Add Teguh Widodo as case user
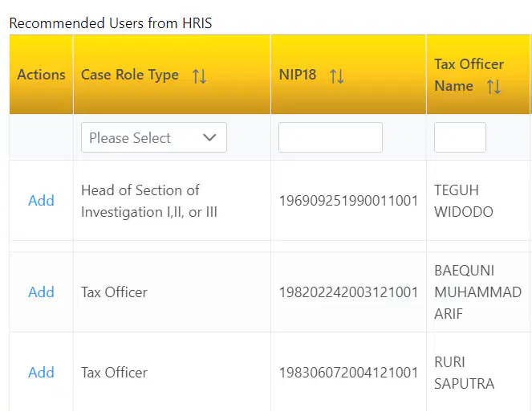Viewport: 532px width, 412px height. point(41,201)
